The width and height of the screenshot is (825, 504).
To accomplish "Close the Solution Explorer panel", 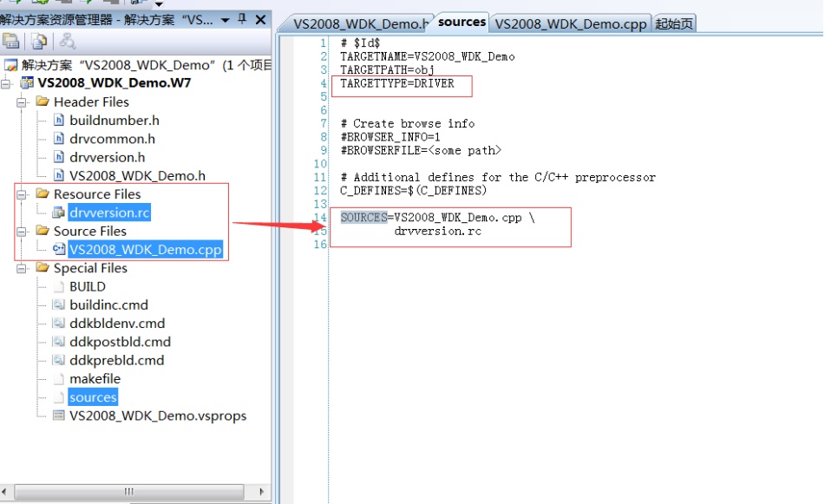I will pos(260,20).
